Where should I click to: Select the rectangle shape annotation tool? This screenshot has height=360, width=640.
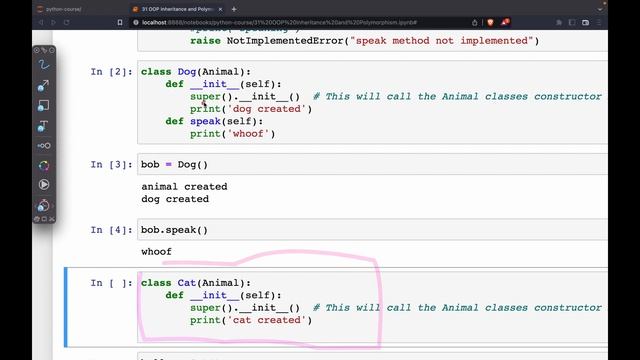point(43,106)
